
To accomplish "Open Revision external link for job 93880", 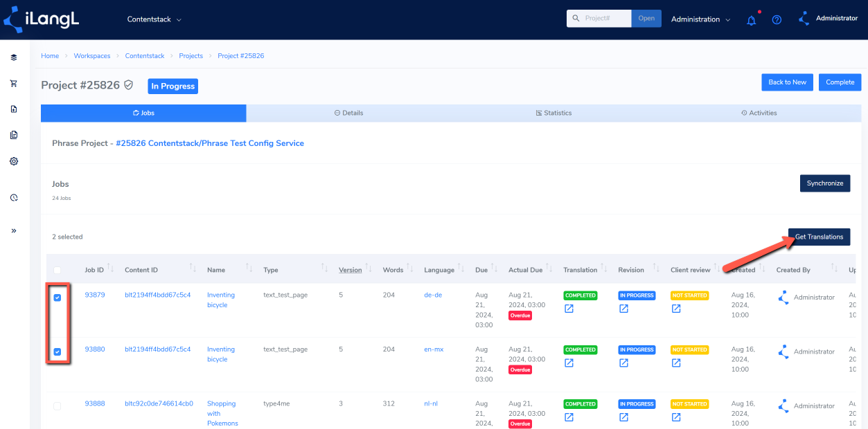I will (623, 363).
